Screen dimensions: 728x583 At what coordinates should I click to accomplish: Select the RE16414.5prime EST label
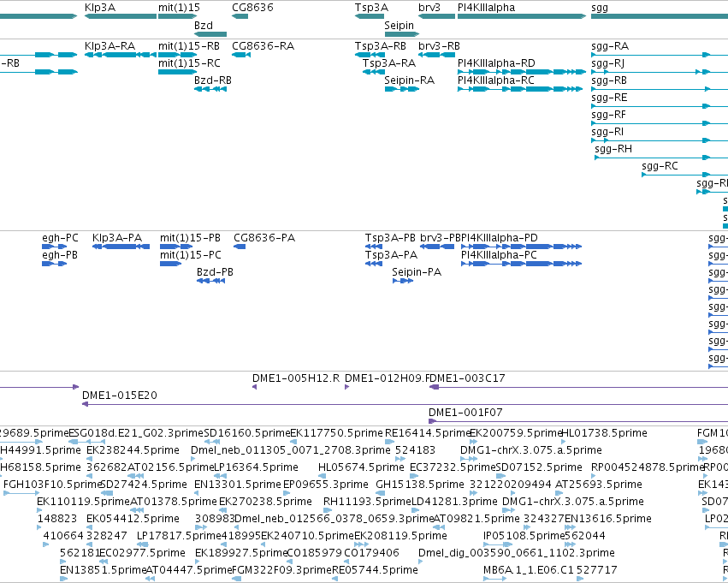428,433
